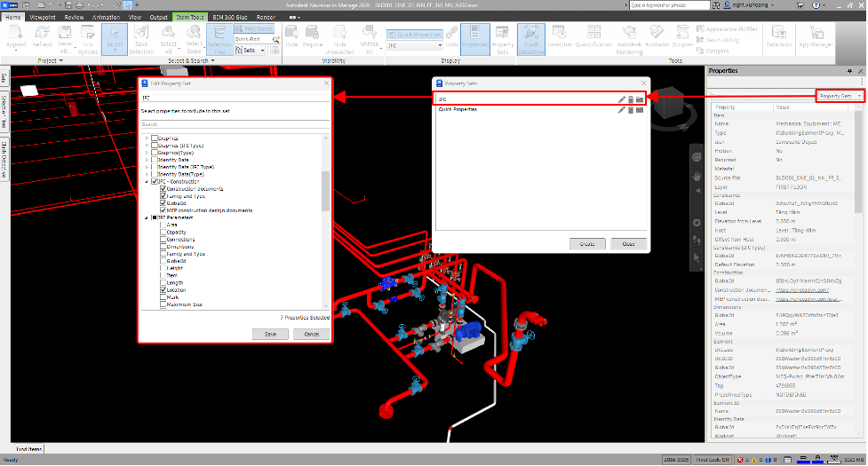
Task: Collapse IFC - Construction tree node
Action: (147, 181)
